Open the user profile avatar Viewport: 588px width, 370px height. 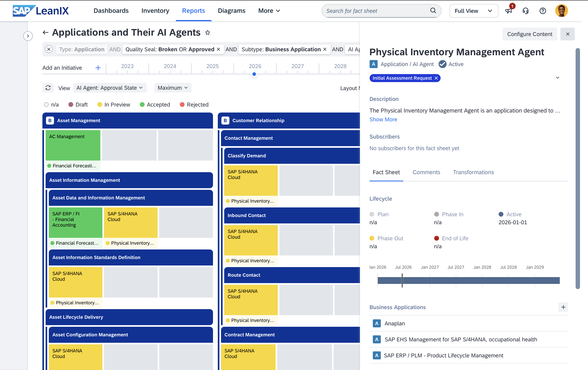coord(561,11)
